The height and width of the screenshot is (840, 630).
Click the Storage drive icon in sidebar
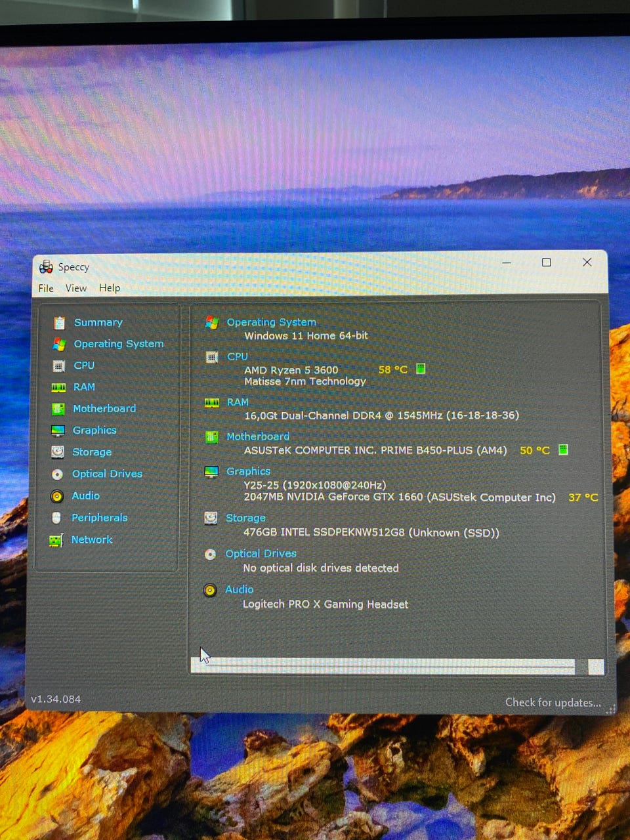58,451
